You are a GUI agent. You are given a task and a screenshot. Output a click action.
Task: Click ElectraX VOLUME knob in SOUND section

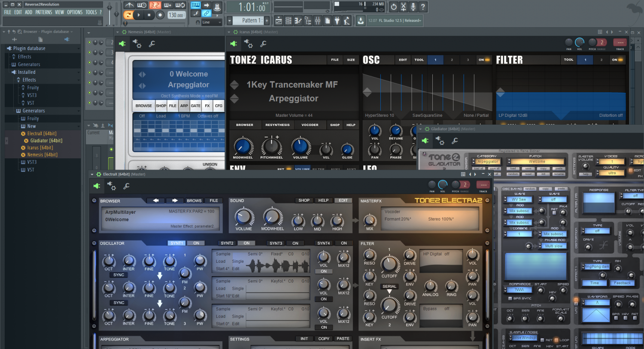[243, 217]
